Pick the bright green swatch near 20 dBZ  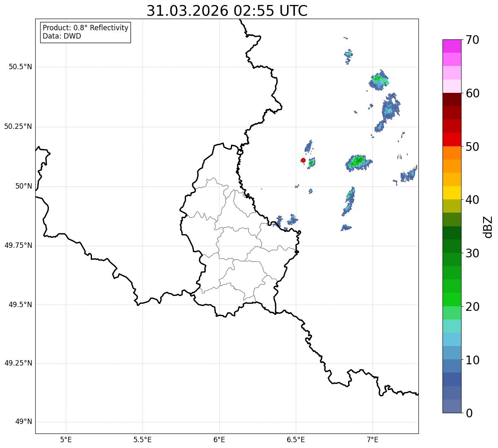point(452,299)
